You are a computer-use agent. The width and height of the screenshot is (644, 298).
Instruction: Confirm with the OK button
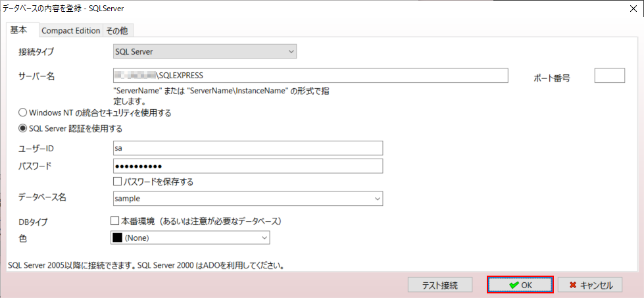pyautogui.click(x=520, y=284)
